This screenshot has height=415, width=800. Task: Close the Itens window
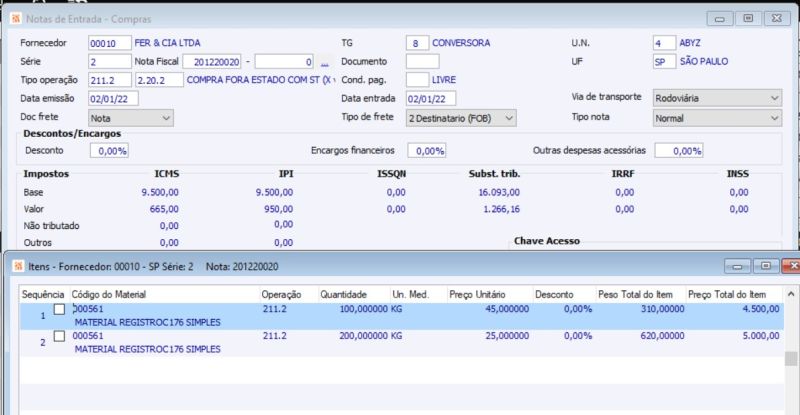point(792,266)
